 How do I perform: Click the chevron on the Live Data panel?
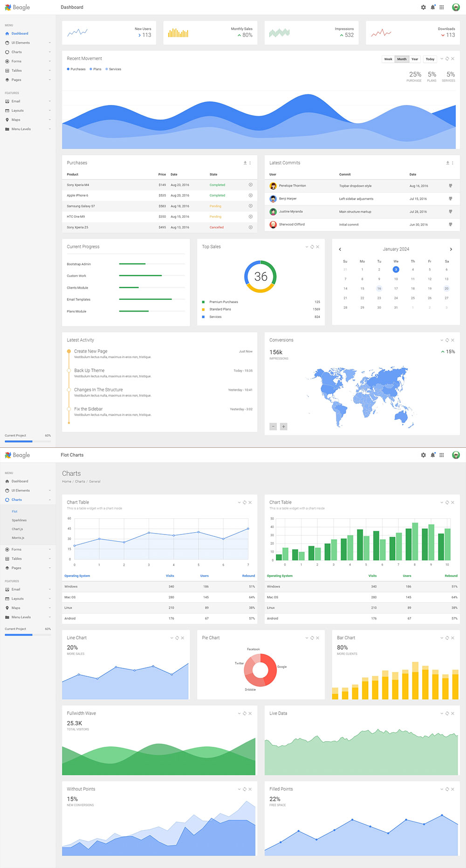442,713
